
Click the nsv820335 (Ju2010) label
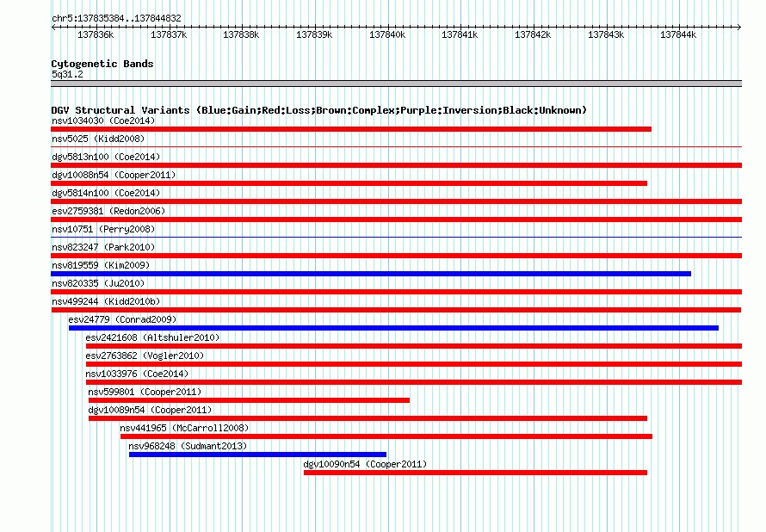tap(98, 283)
